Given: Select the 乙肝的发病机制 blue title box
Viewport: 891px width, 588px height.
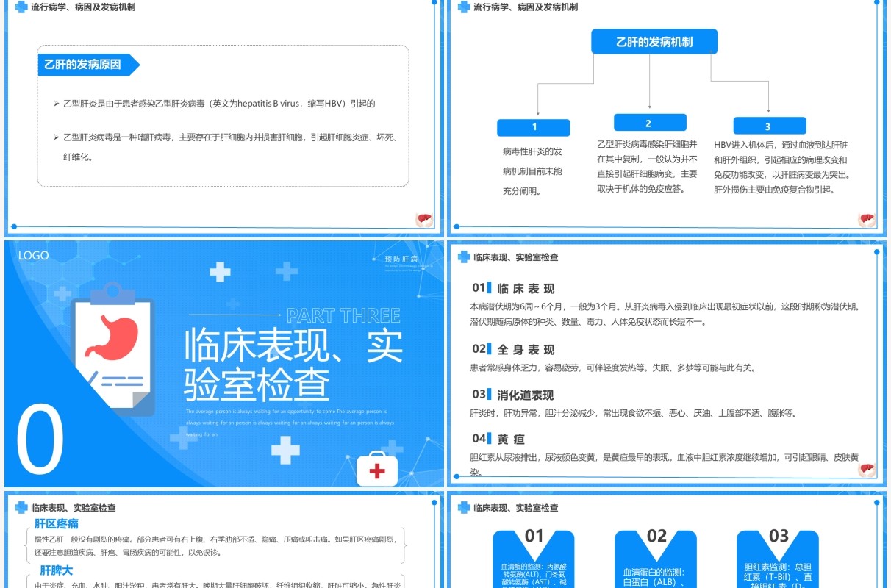Looking at the screenshot, I should point(654,42).
